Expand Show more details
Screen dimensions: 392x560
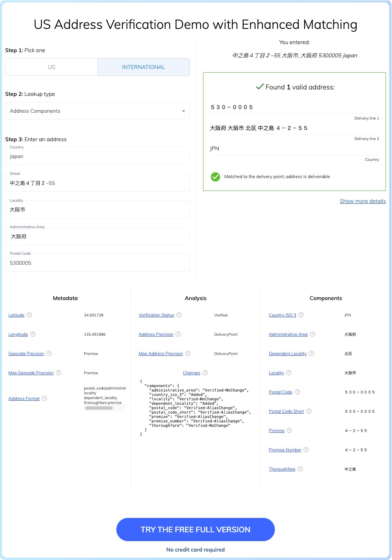point(362,201)
